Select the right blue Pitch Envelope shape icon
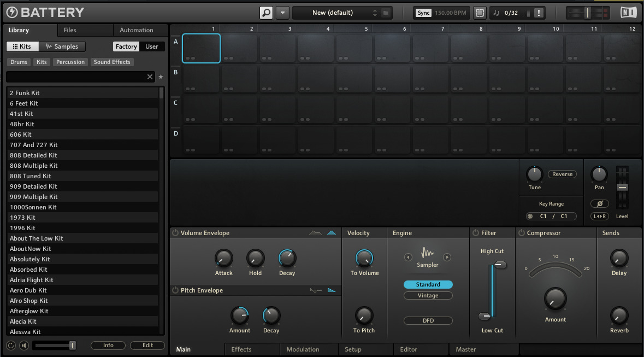Screen dimensions: 644x357 click(332, 290)
